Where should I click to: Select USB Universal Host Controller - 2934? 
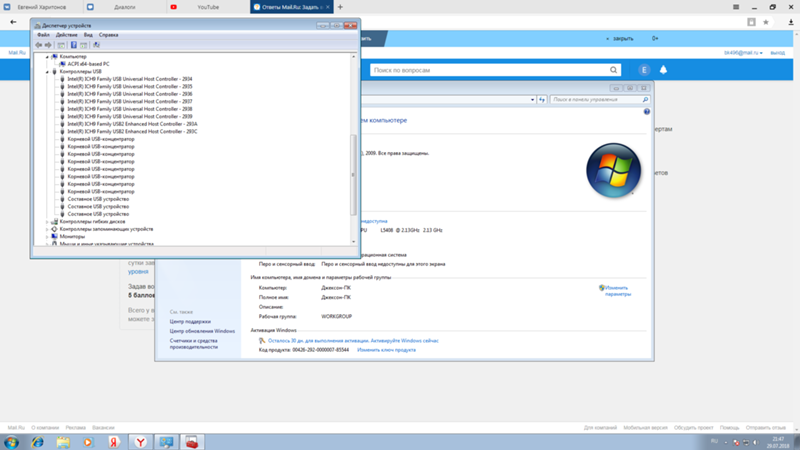(x=130, y=79)
